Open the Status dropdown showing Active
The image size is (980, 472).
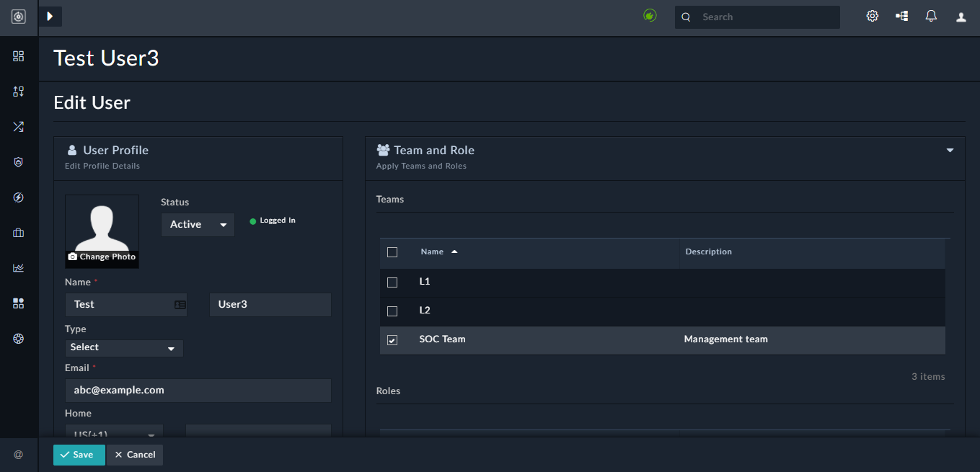click(197, 224)
